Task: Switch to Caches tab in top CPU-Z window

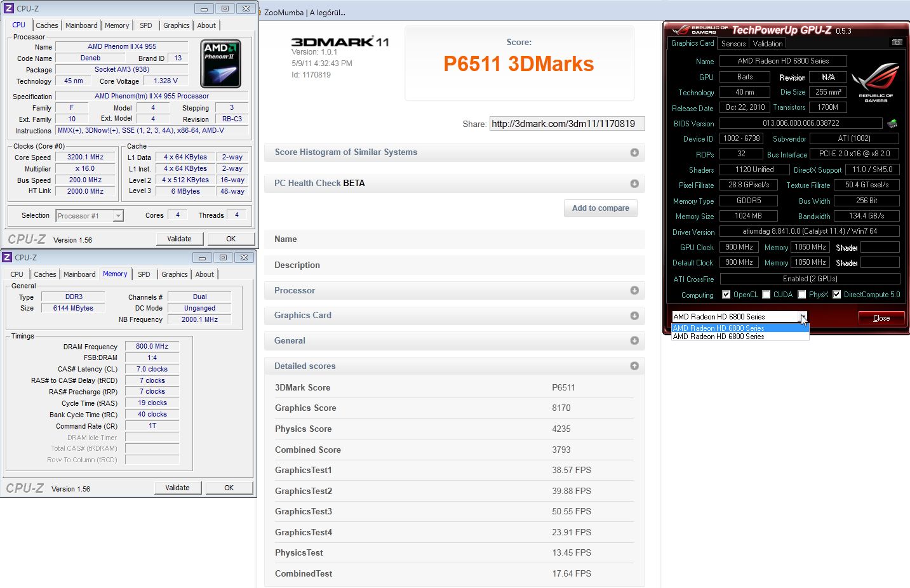Action: [x=46, y=25]
